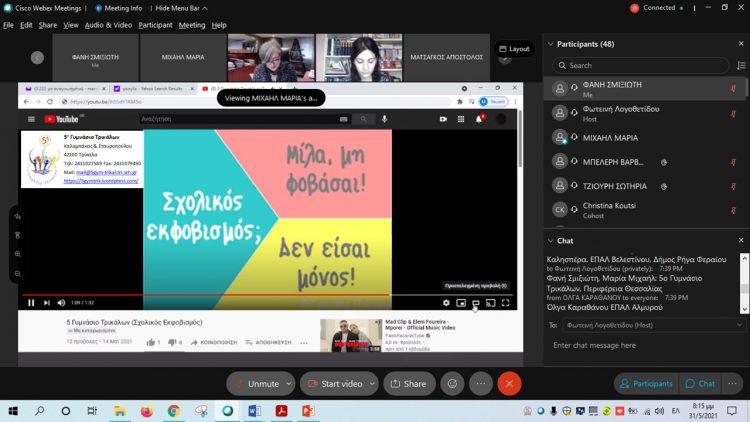Screen dimensions: 750x422
Task: Open the Meeting menu
Action: (x=192, y=25)
